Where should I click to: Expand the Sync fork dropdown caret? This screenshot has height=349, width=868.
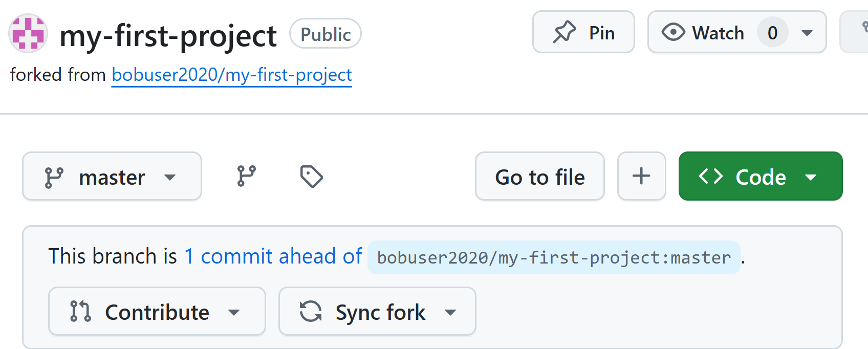(450, 312)
